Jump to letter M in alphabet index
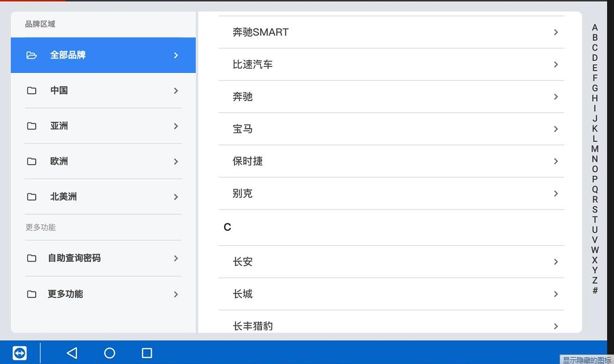This screenshot has height=364, width=614. (594, 149)
